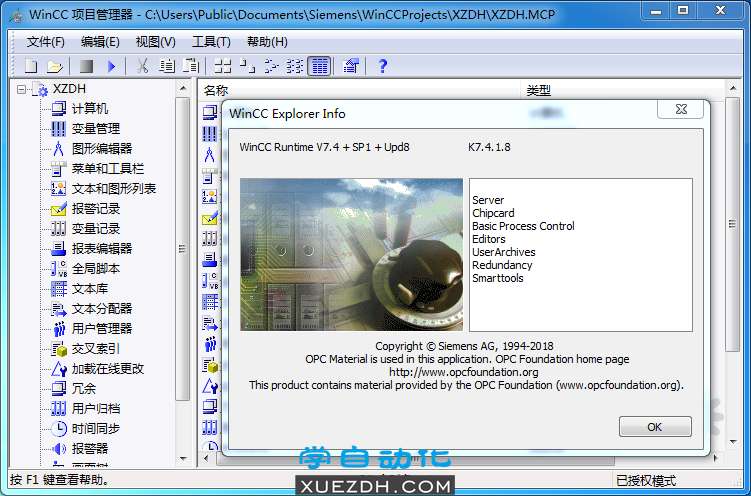Click the list pane horizontal scroll left arrow
This screenshot has width=751, height=496.
tap(206, 459)
